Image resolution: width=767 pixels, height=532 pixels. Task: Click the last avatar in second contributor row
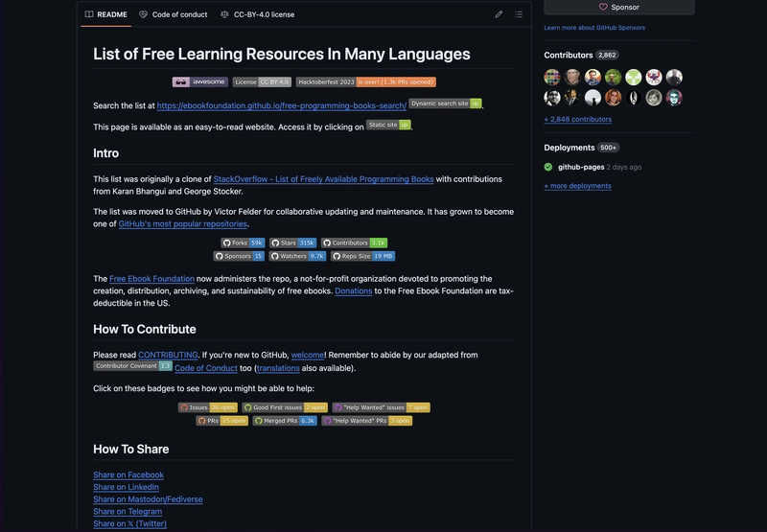click(x=674, y=98)
